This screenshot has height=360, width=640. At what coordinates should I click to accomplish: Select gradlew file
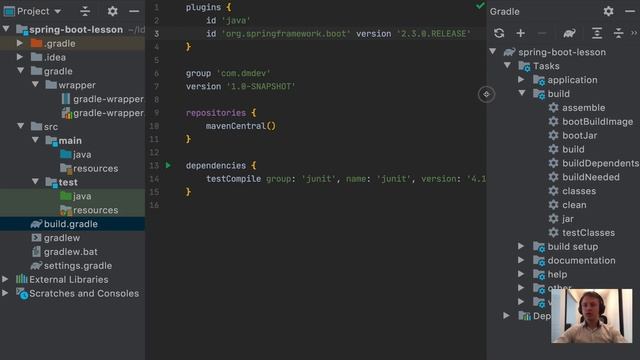click(56, 238)
